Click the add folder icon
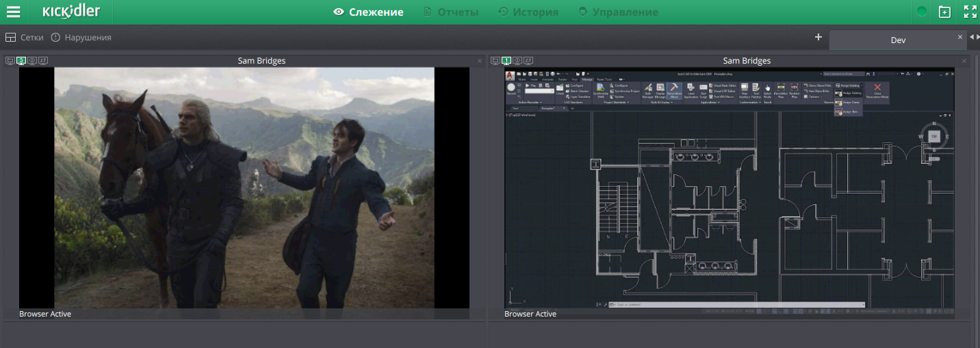 coord(944,12)
